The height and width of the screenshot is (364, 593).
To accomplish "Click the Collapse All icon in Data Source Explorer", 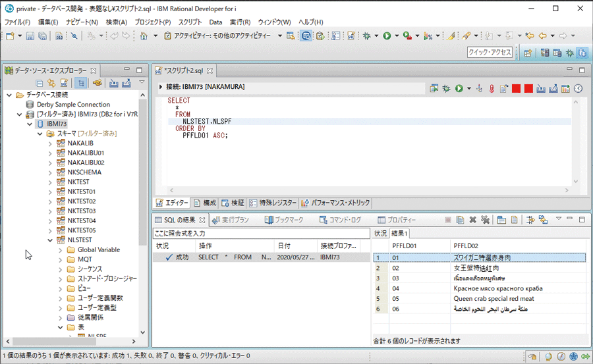I will 40,83.
